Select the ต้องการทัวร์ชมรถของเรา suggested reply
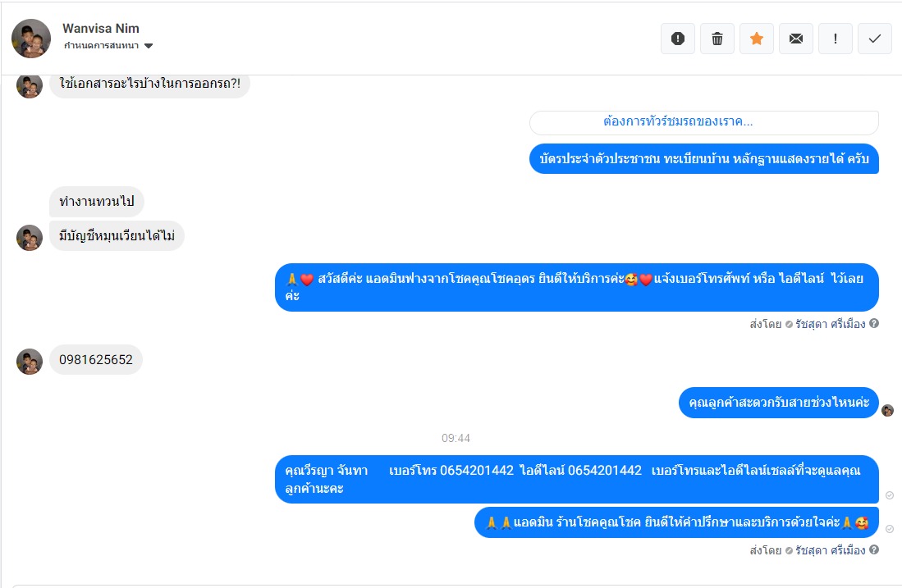Viewport: 902px width, 588px height. click(703, 122)
